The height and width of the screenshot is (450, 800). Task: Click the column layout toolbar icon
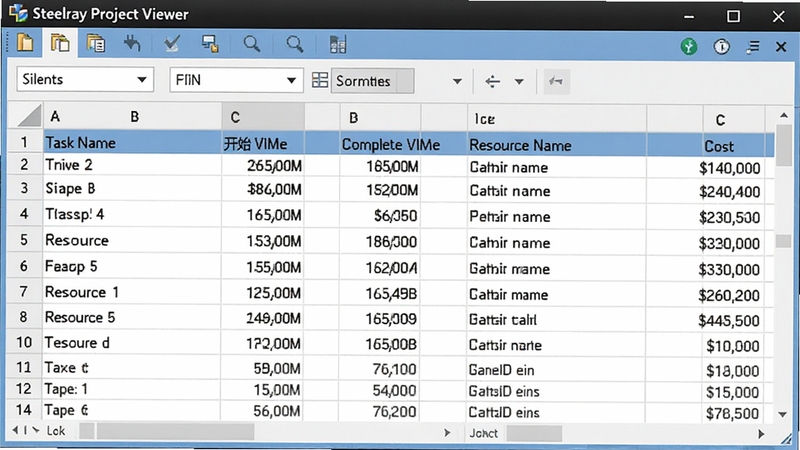338,44
